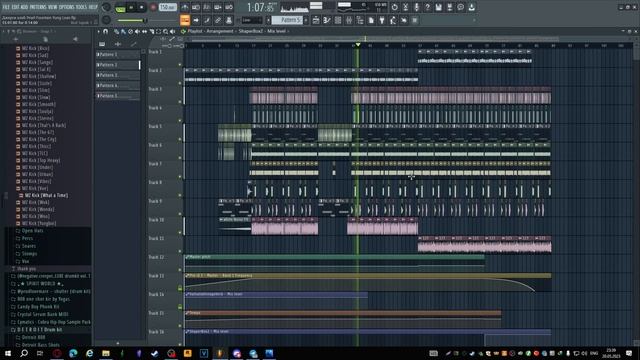Click the Track 7 label

[155, 164]
